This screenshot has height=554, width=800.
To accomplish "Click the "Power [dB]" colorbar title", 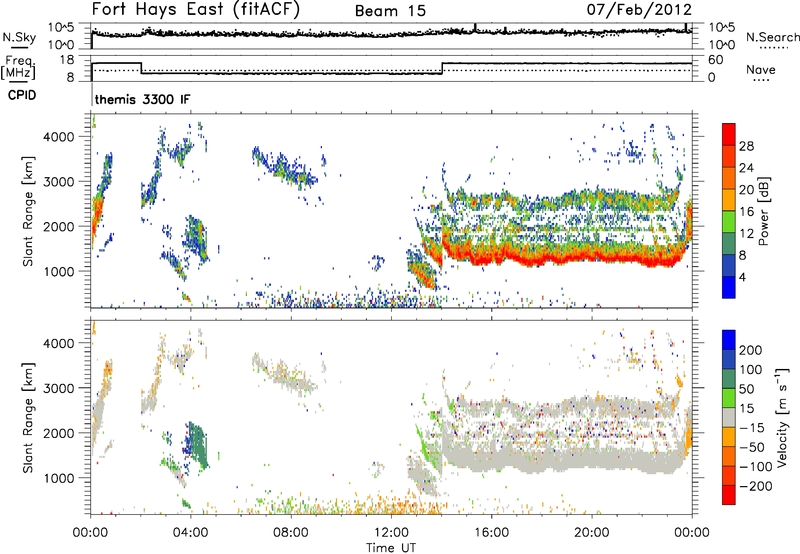I will [763, 211].
